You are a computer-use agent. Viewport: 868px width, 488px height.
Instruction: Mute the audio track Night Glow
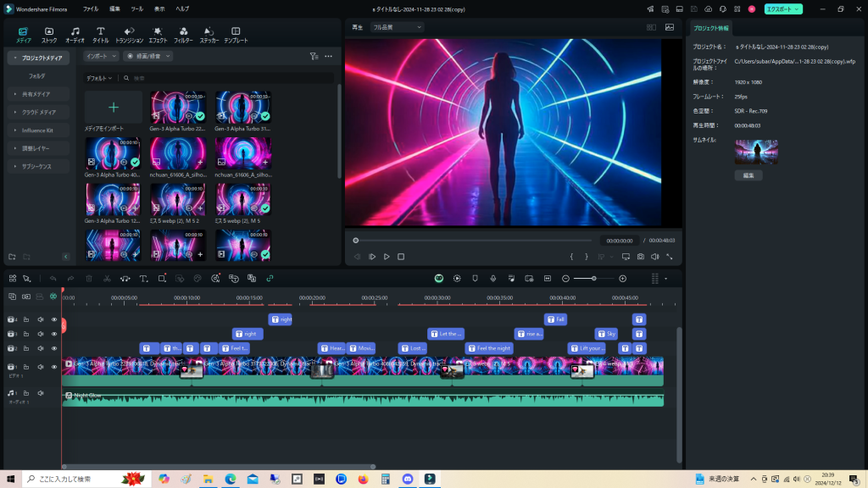40,393
